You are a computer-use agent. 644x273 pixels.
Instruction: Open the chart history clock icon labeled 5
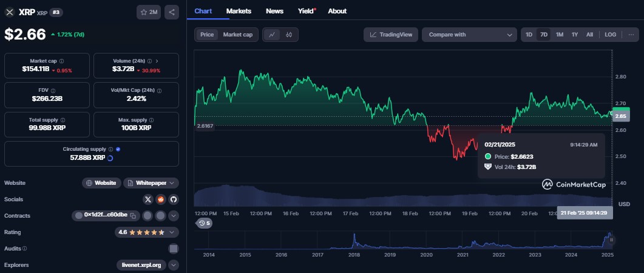coord(204,223)
